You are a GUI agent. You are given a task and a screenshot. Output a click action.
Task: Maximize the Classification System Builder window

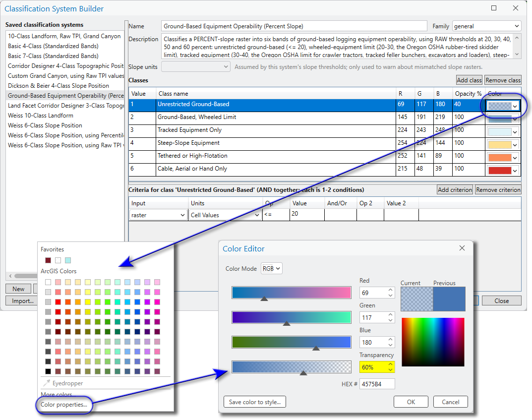click(x=494, y=8)
